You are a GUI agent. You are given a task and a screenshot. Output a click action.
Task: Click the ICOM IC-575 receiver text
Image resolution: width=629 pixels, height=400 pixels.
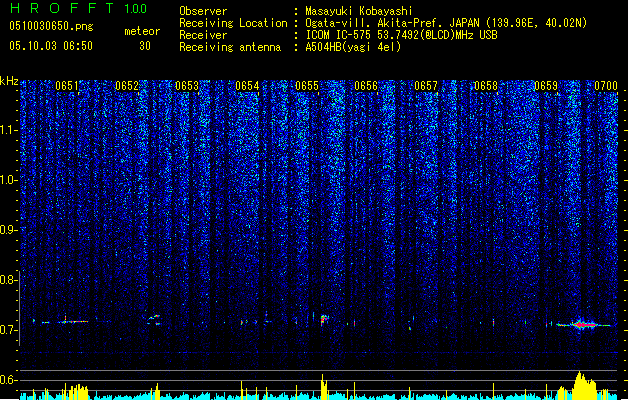tap(402, 35)
